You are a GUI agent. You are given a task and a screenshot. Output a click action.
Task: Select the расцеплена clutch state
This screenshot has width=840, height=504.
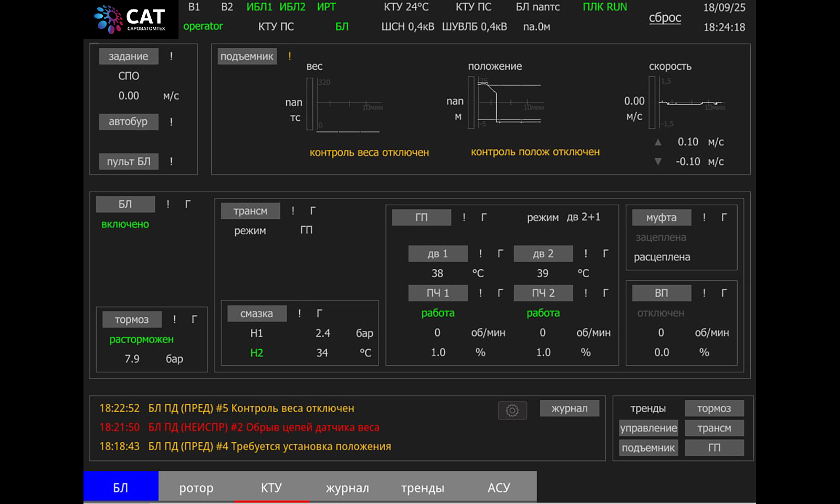coord(662,257)
